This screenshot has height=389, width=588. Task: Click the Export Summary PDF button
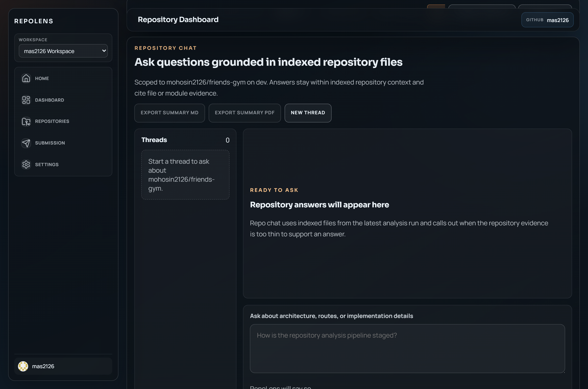coord(244,113)
